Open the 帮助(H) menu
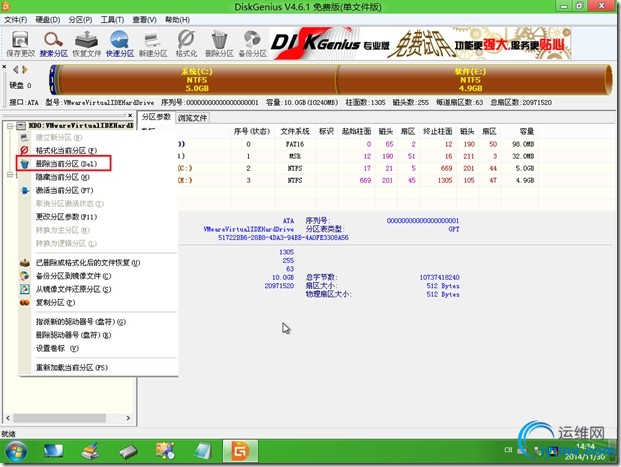The image size is (621, 467). [x=177, y=19]
